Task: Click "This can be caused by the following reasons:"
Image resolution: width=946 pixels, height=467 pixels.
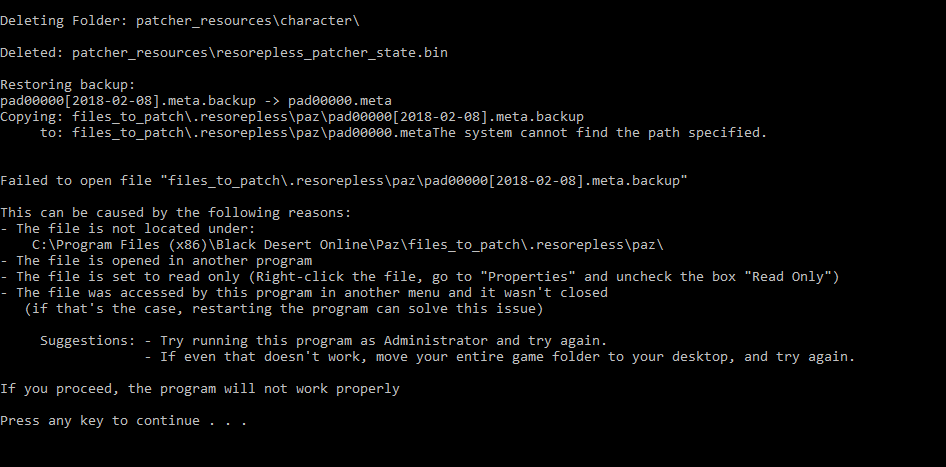Action: 175,213
